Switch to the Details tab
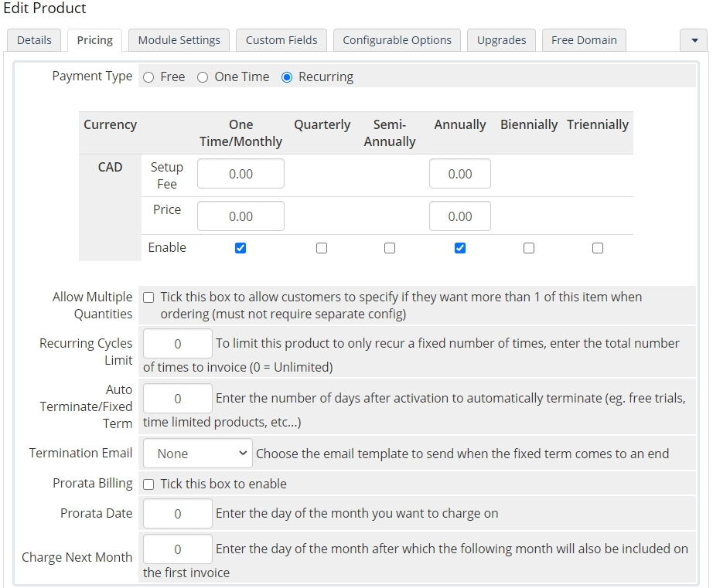Screen dimensions: 713x588 pos(34,40)
